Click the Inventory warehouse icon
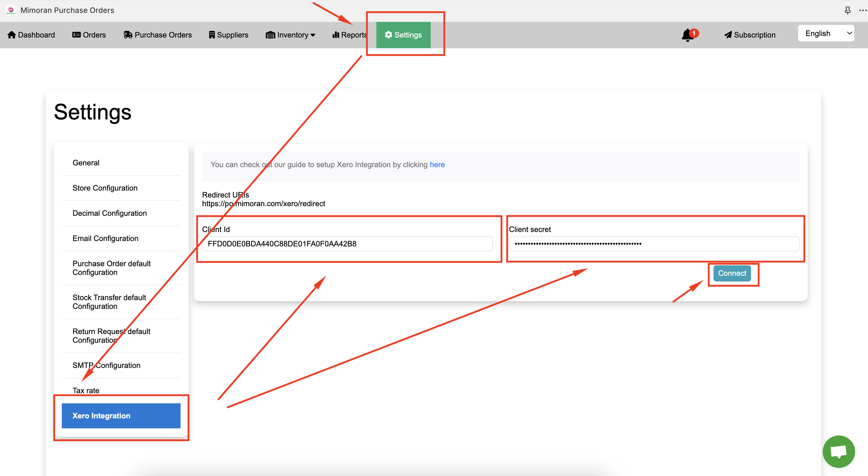Viewport: 868px width, 476px height. coord(271,35)
